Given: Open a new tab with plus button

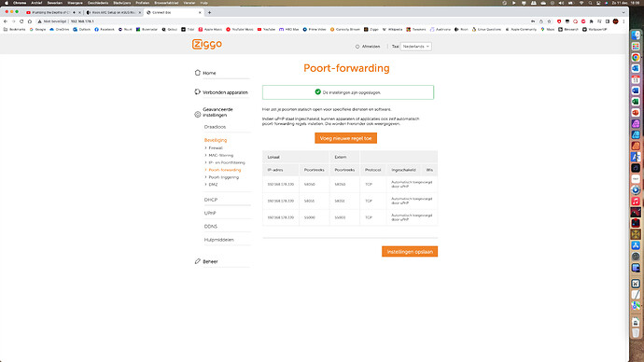Looking at the screenshot, I should [x=209, y=12].
